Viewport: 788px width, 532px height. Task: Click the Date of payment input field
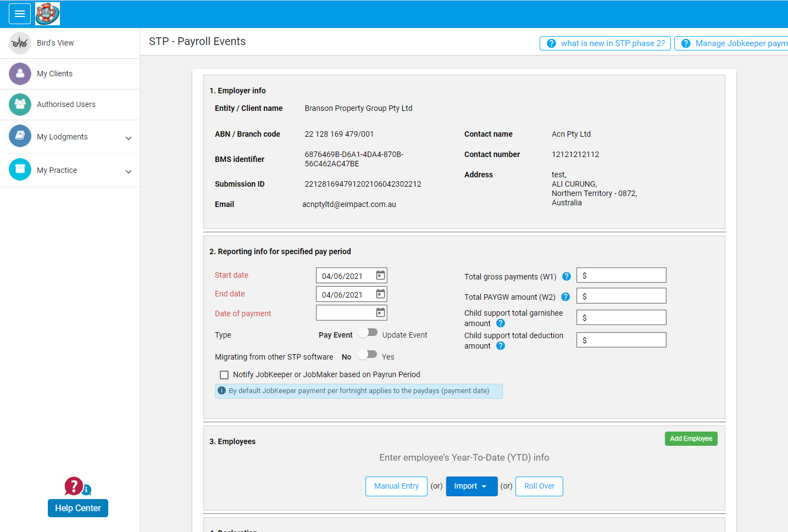click(346, 312)
